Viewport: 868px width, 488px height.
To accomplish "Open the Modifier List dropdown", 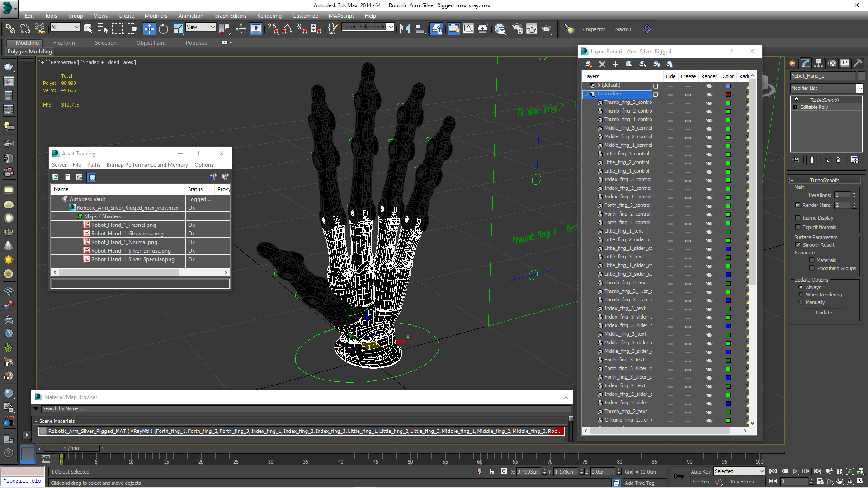I will 859,88.
